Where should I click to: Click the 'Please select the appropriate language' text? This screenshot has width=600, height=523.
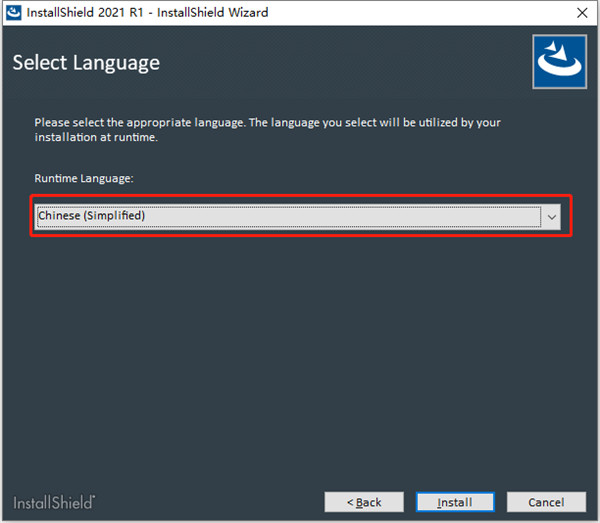[x=267, y=130]
